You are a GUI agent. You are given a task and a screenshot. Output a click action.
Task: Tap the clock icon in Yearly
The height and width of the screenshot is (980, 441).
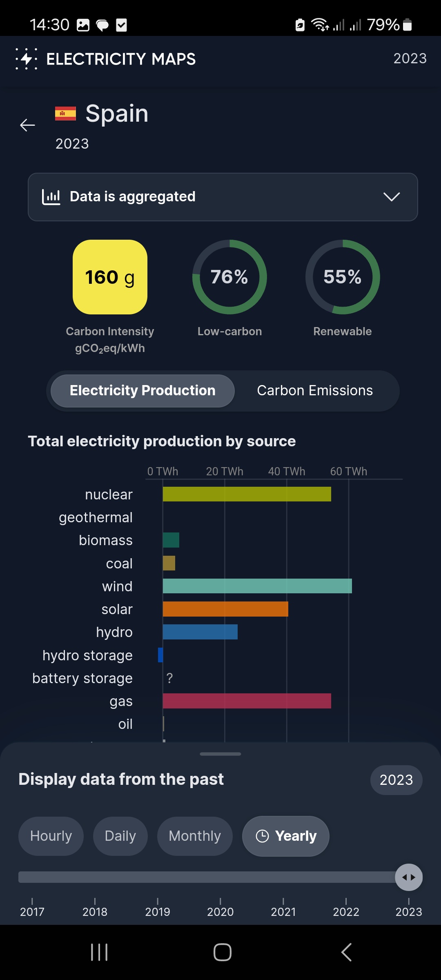262,836
